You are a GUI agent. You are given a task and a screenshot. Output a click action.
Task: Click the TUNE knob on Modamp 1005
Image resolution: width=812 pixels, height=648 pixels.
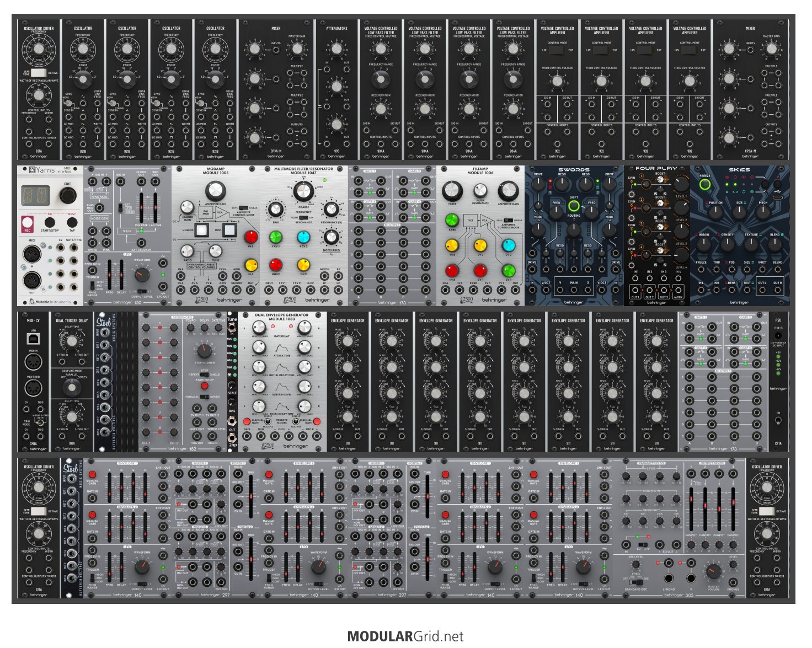click(216, 251)
